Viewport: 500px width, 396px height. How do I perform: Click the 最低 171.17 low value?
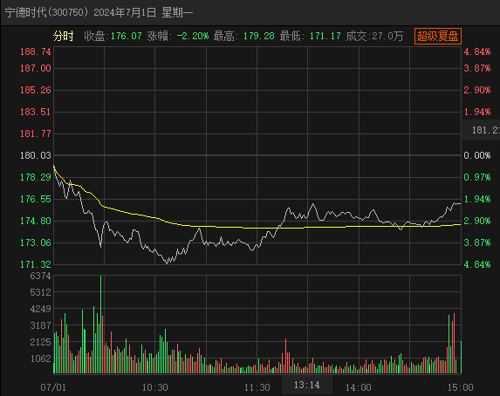pyautogui.click(x=325, y=36)
